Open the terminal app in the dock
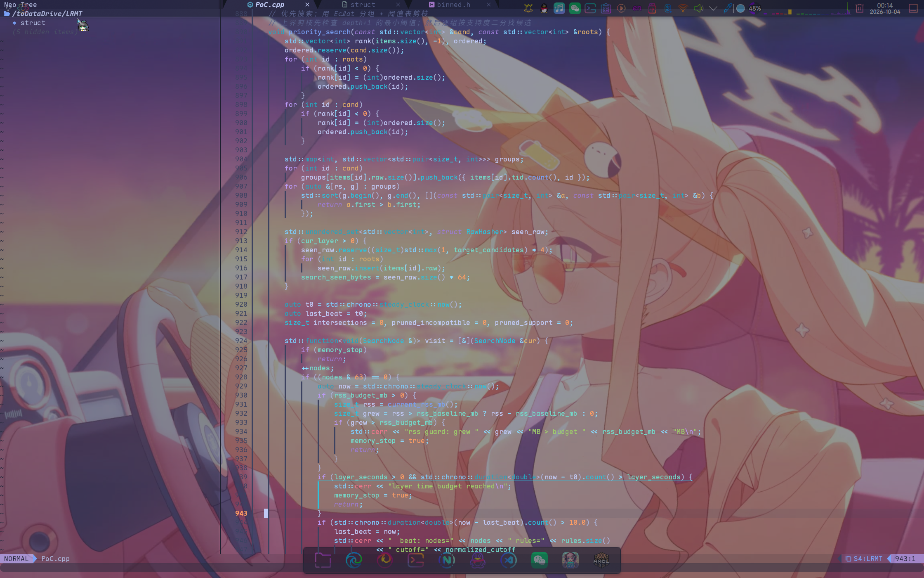The width and height of the screenshot is (924, 578). [x=415, y=560]
